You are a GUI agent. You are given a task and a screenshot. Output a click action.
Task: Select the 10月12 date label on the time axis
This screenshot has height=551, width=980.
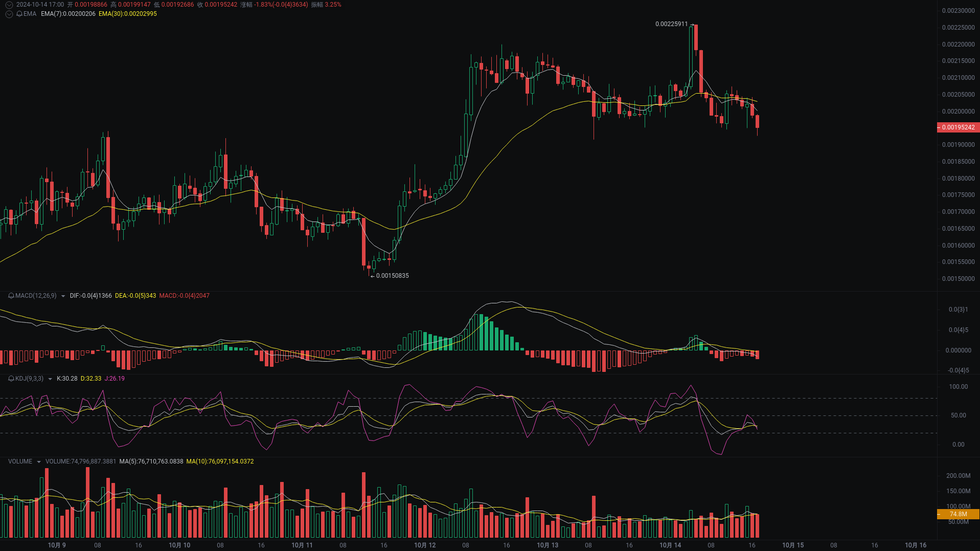click(x=425, y=545)
